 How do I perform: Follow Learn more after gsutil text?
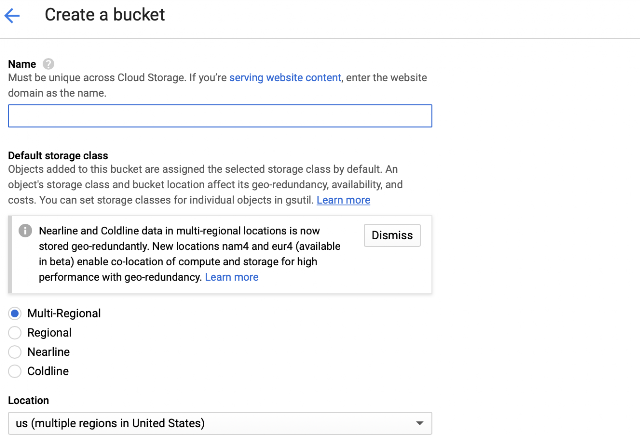click(x=343, y=200)
